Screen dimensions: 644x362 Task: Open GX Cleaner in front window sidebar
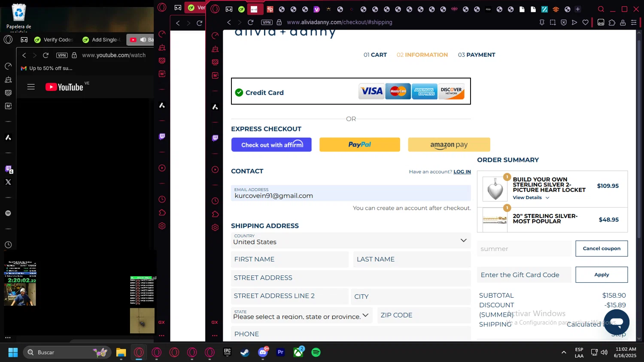coord(215,49)
